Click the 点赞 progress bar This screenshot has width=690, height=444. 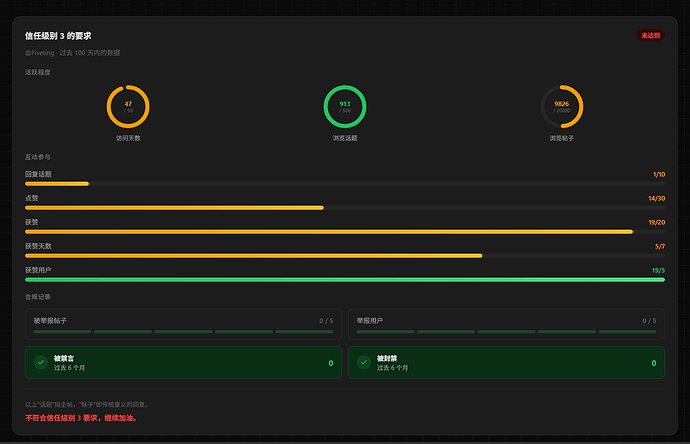click(x=345, y=208)
